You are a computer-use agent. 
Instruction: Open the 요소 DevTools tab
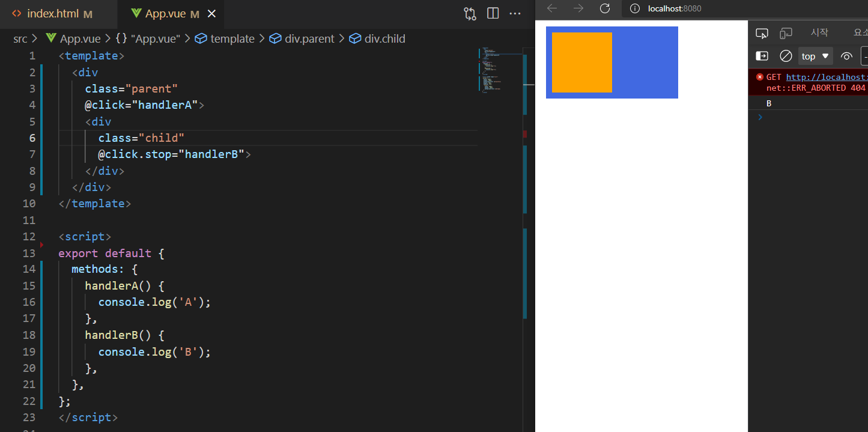(x=861, y=33)
